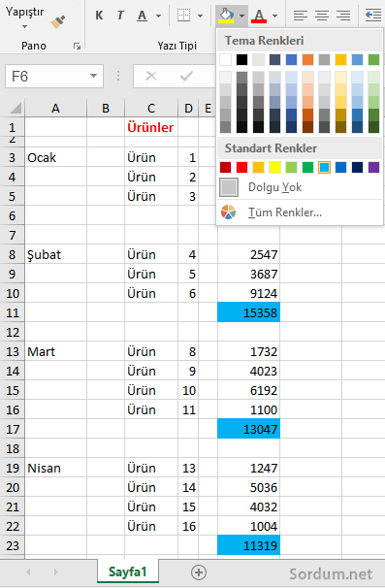Add a new sheet with plus button
The height and width of the screenshot is (588, 385).
pos(199,572)
